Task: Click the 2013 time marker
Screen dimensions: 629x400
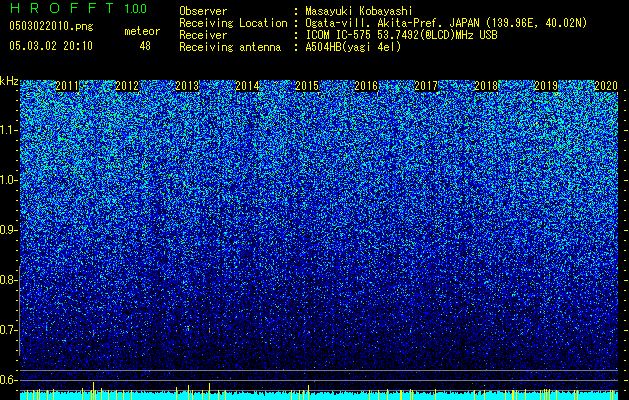Action: coord(187,86)
